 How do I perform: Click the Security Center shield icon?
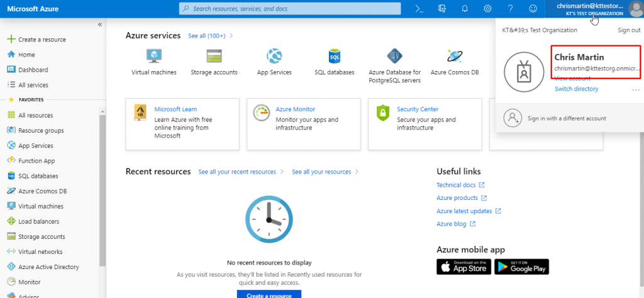(383, 113)
